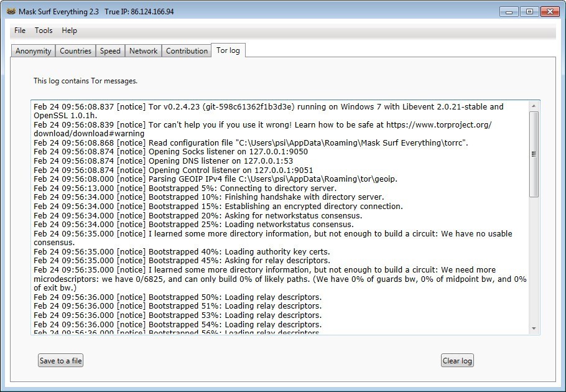Viewport: 566px width, 392px height.
Task: Click the log scrollbar down arrow
Action: (534, 329)
